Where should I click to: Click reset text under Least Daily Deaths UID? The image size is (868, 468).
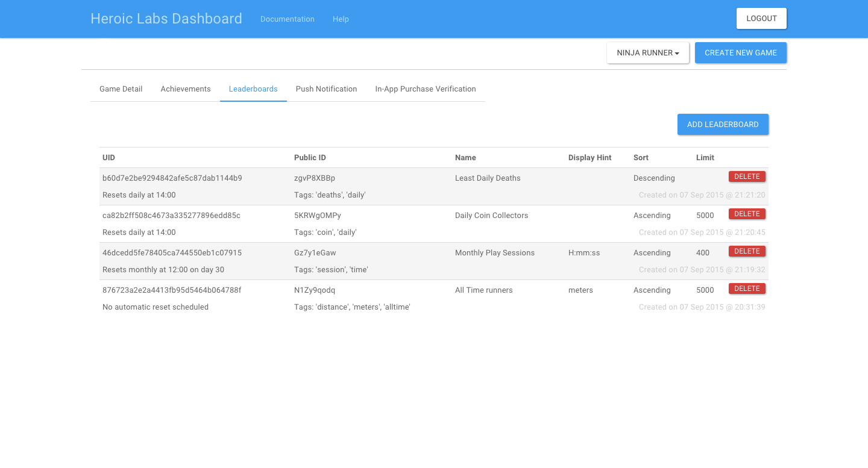point(139,195)
